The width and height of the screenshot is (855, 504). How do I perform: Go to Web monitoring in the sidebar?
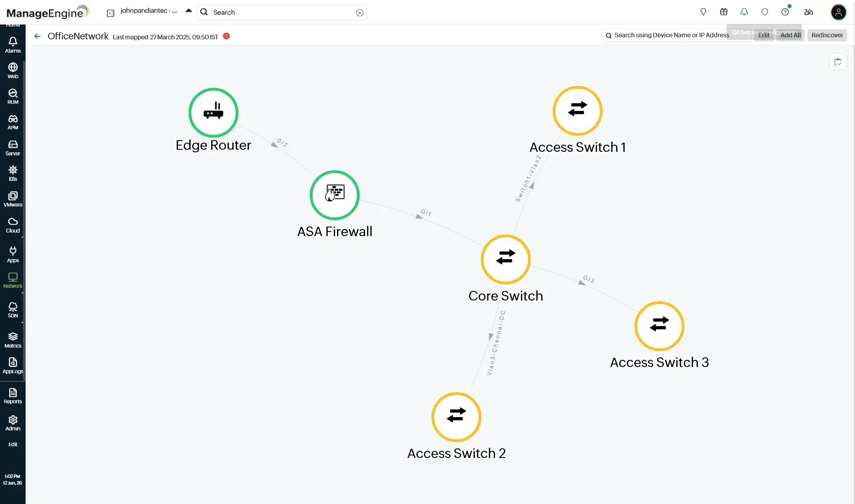(13, 71)
